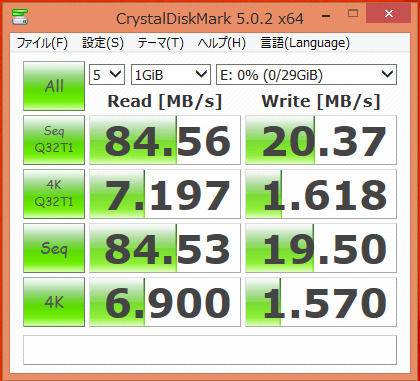Start the 4K Q32T1 benchmark
Screen dimensions: 420x381
click(54, 194)
